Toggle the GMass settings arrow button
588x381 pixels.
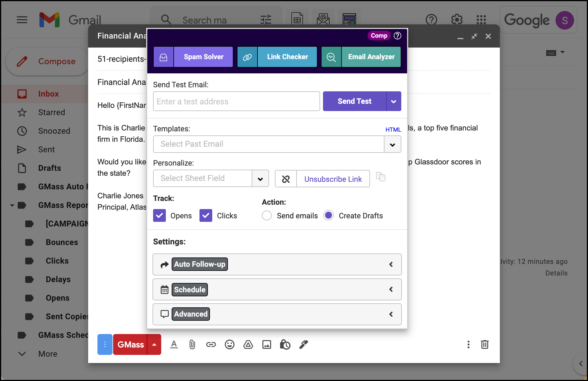[154, 344]
